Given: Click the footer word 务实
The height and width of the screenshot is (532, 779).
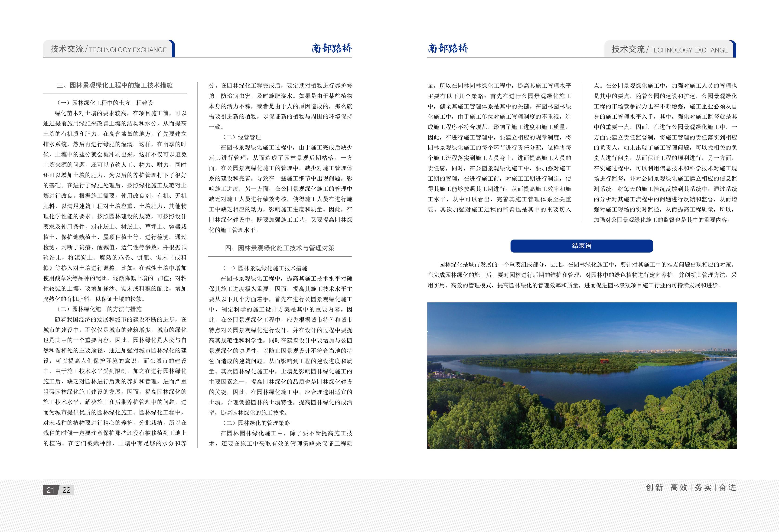Looking at the screenshot, I should (703, 487).
